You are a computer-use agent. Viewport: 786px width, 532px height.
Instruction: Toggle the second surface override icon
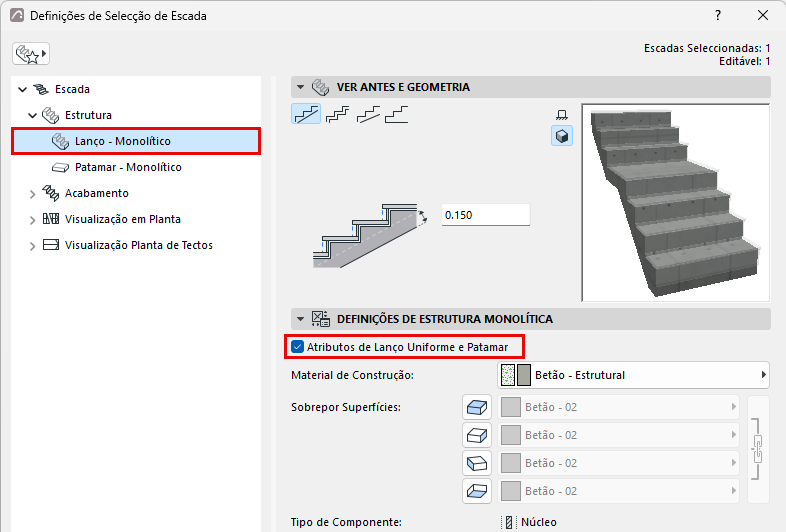click(477, 435)
